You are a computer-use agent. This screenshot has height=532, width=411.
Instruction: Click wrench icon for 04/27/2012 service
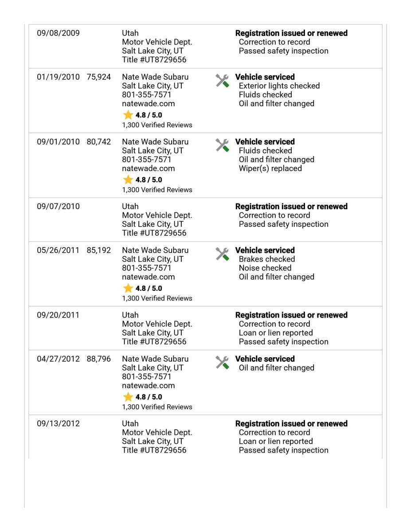click(223, 362)
